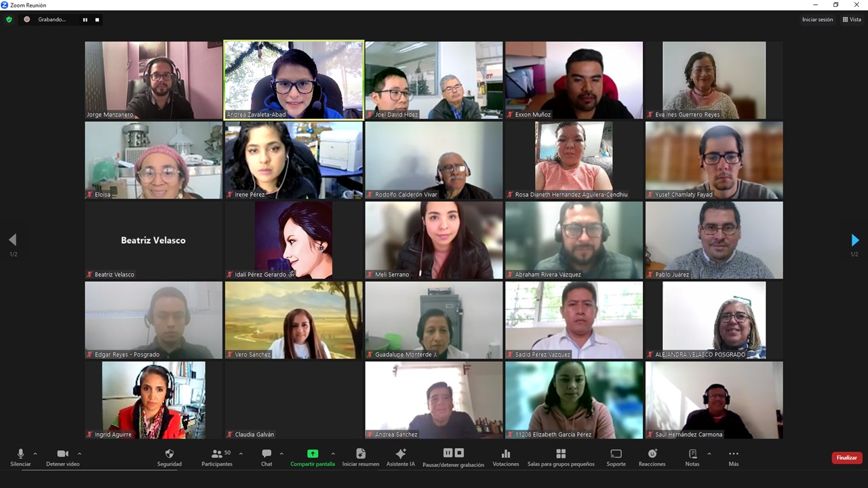
Task: Expand the share screen options arrow
Action: 333,454
